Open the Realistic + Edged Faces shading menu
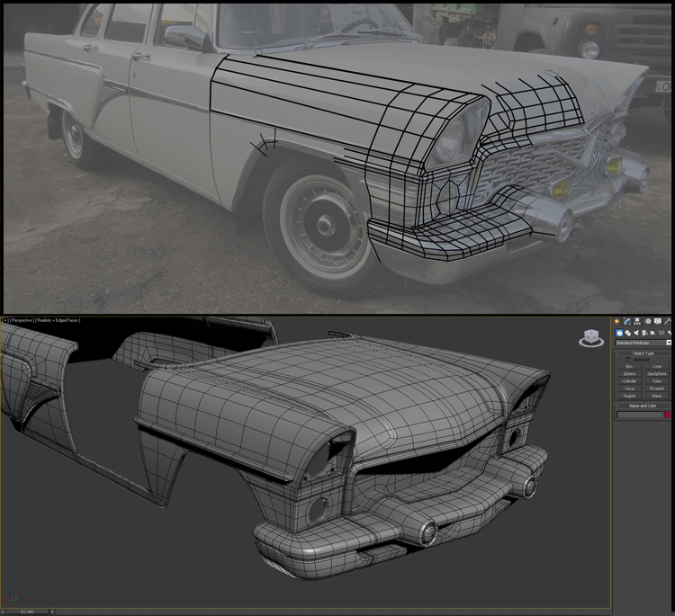This screenshot has width=675, height=616. (x=58, y=320)
